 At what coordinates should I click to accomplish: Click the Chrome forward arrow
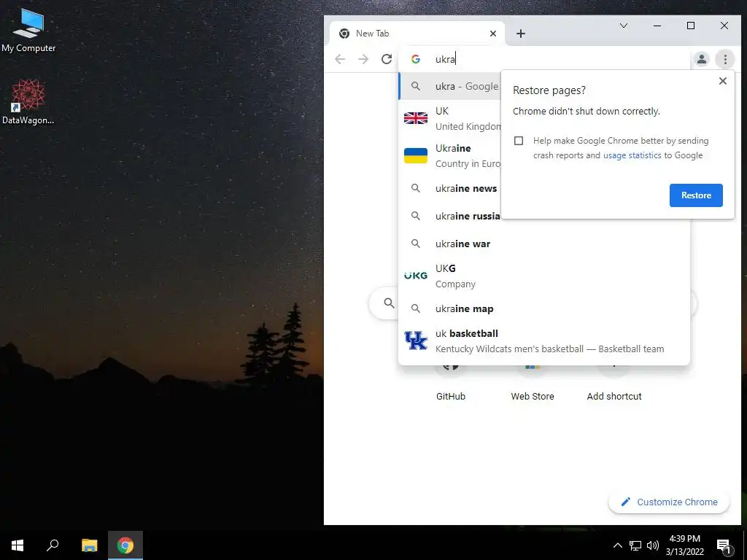click(363, 59)
